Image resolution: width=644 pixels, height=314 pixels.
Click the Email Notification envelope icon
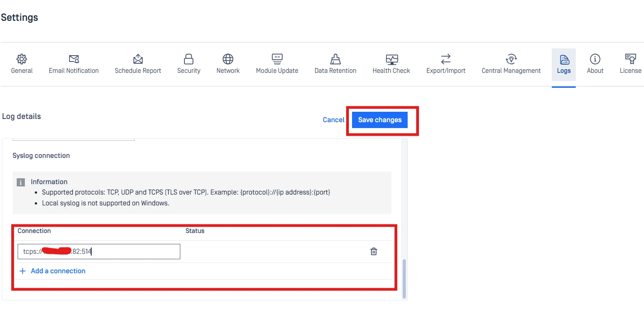[74, 59]
